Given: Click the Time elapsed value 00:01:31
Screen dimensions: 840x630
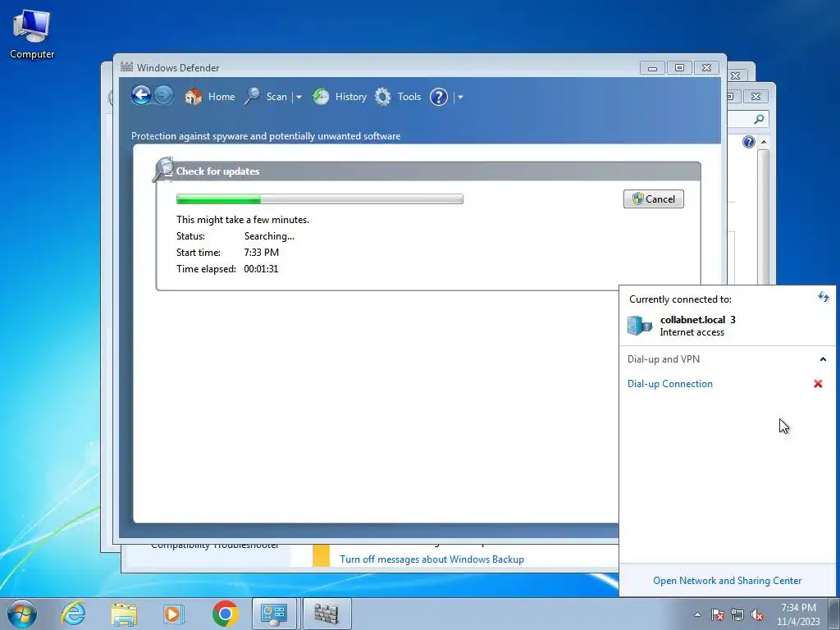Looking at the screenshot, I should point(261,269).
